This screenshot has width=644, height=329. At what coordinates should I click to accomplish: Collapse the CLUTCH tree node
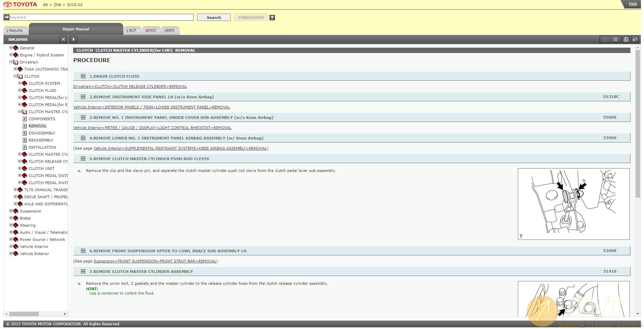[15, 76]
